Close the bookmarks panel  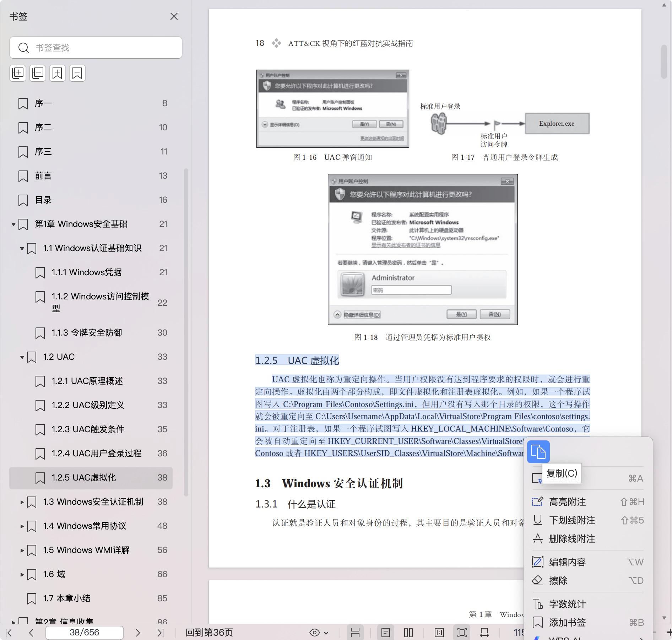click(x=174, y=17)
